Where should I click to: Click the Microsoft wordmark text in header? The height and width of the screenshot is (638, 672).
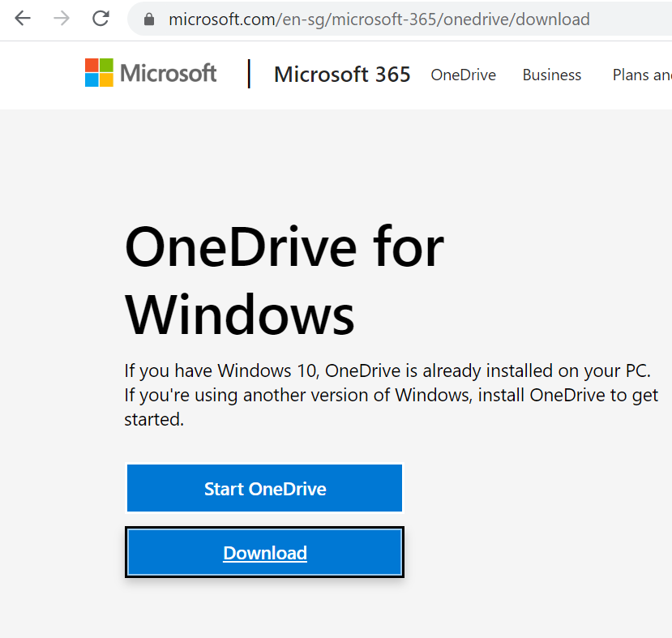point(168,73)
